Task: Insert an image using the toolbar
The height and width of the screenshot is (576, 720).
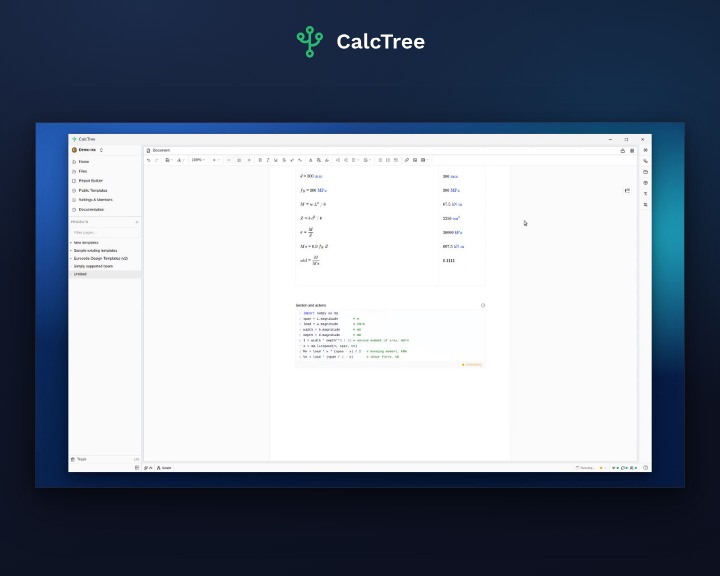Action: coord(415,160)
